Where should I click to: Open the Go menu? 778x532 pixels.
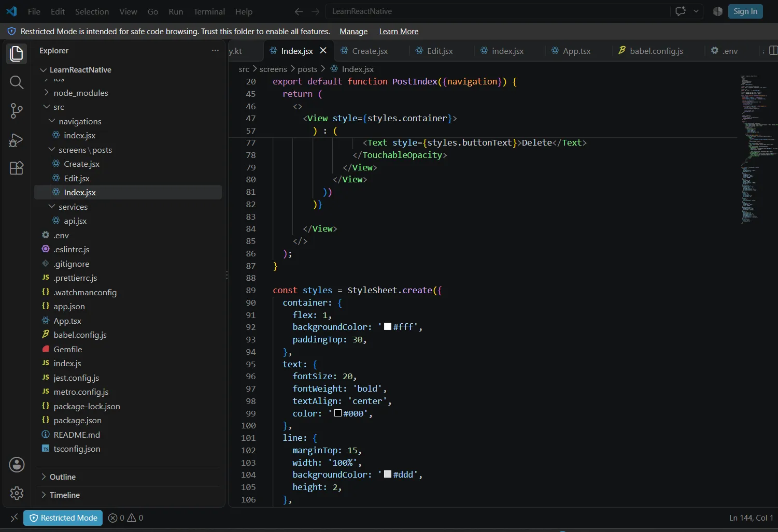coord(153,11)
